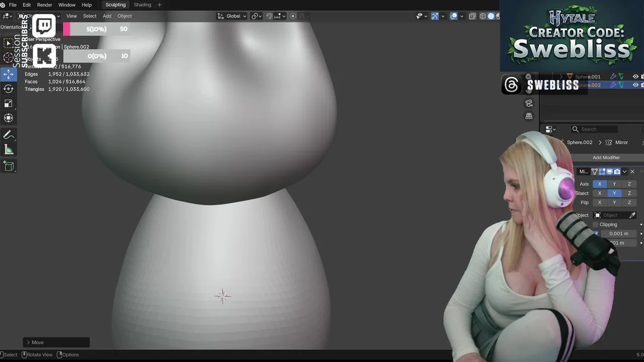Open gizmo visibility dropdown arrow
The image size is (644, 362).
pyautogui.click(x=443, y=16)
